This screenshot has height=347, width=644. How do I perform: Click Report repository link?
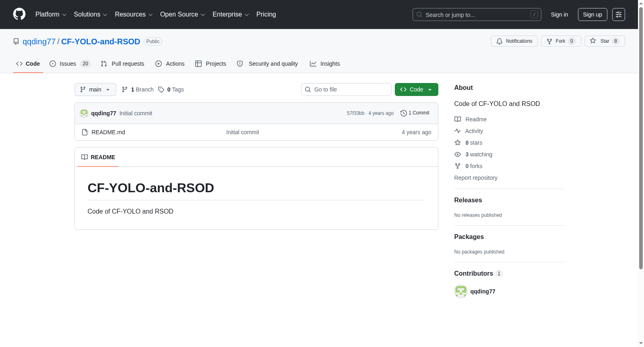(x=476, y=178)
